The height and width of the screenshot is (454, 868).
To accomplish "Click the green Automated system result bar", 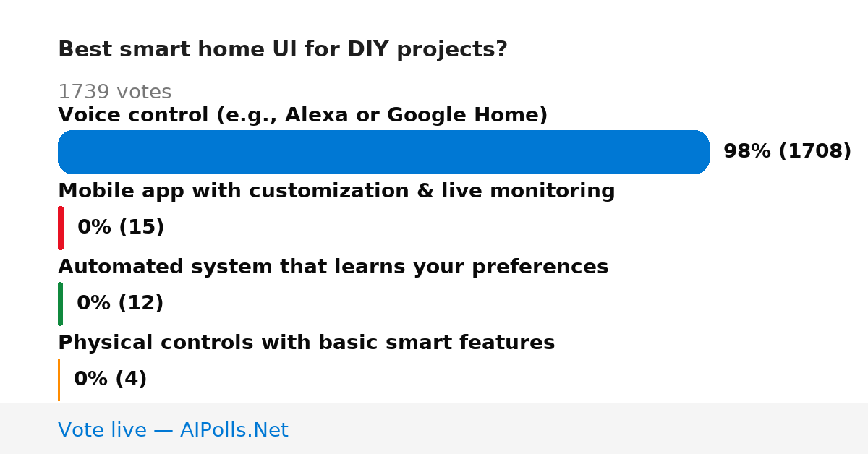I will (x=60, y=304).
